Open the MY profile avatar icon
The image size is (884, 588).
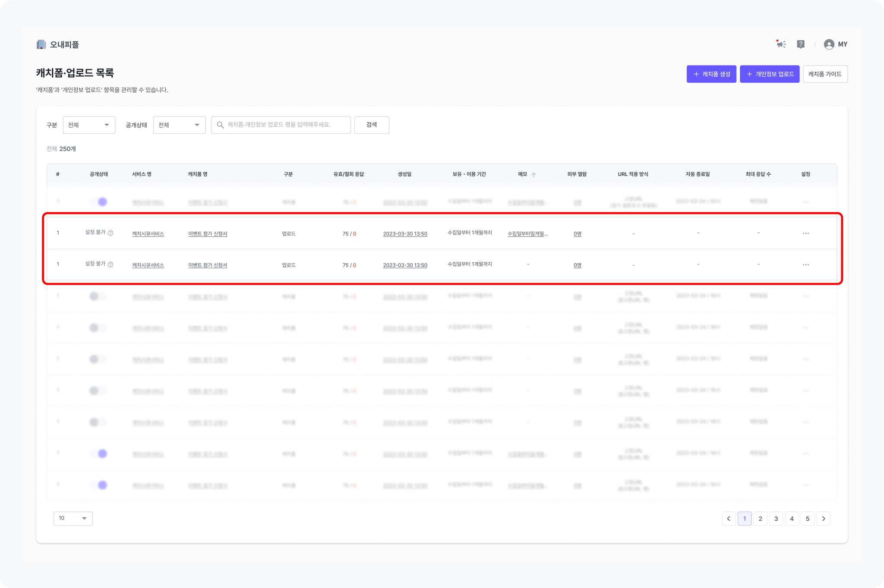(x=829, y=44)
